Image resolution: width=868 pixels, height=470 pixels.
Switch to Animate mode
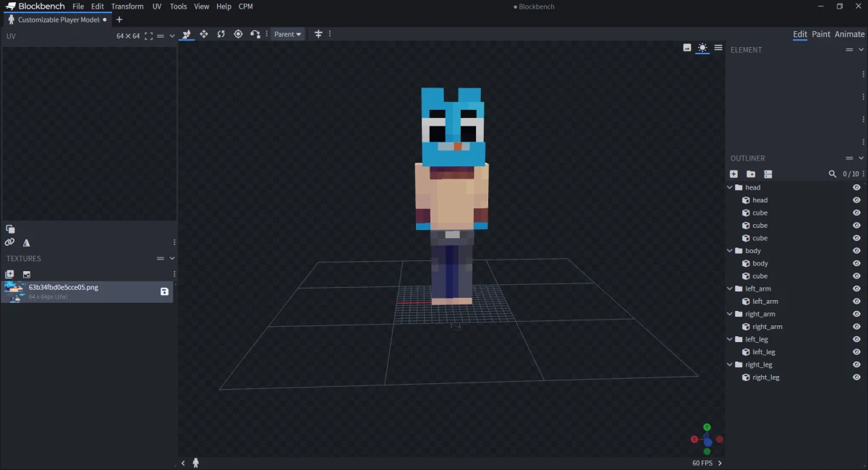tap(849, 34)
